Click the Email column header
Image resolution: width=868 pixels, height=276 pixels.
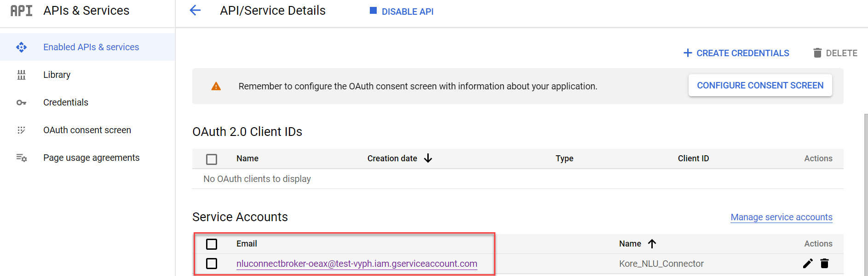(x=247, y=244)
